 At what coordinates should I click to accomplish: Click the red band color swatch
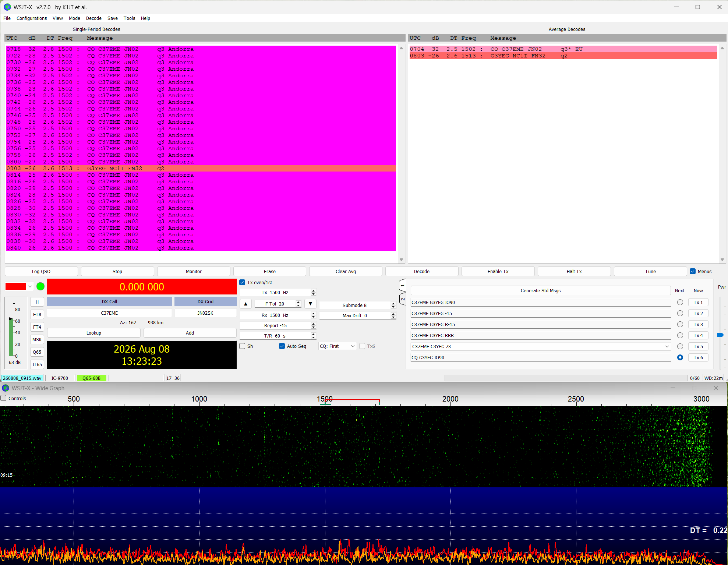[15, 286]
